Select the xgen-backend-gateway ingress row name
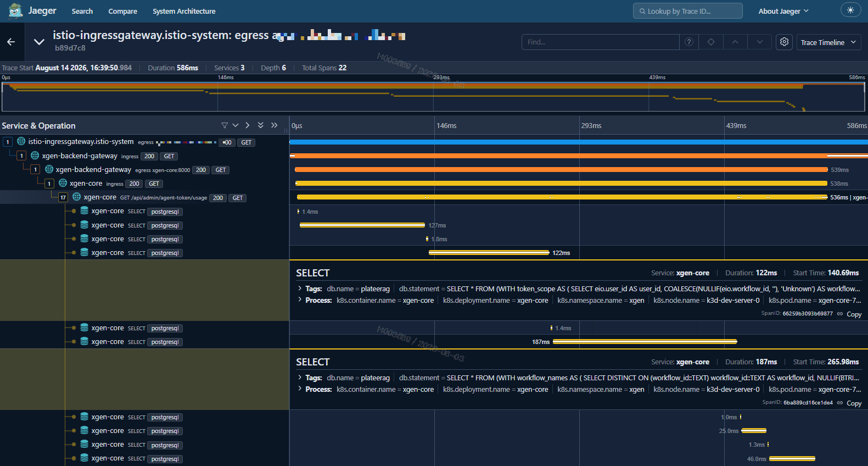This screenshot has width=868, height=466. click(80, 156)
